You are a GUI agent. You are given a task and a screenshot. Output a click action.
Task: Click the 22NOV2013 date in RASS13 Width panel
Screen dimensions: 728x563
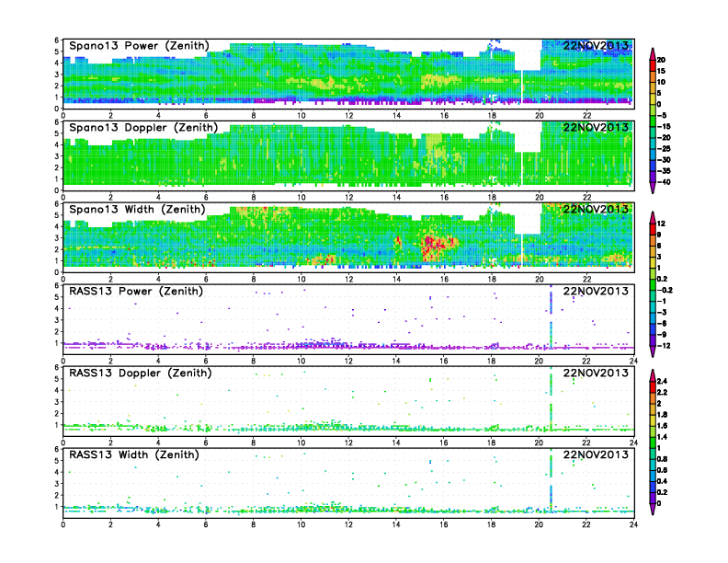coord(596,454)
